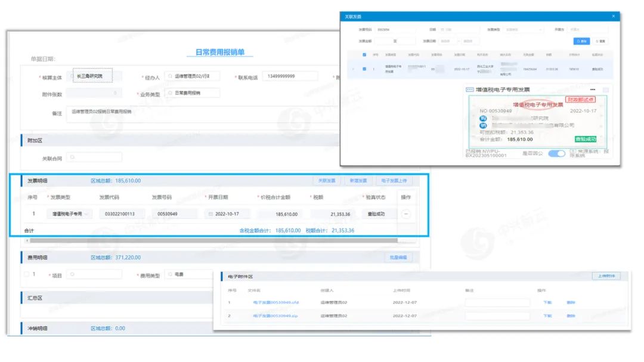
Task: Toggle the 是否因公 switch
Action: click(556, 153)
